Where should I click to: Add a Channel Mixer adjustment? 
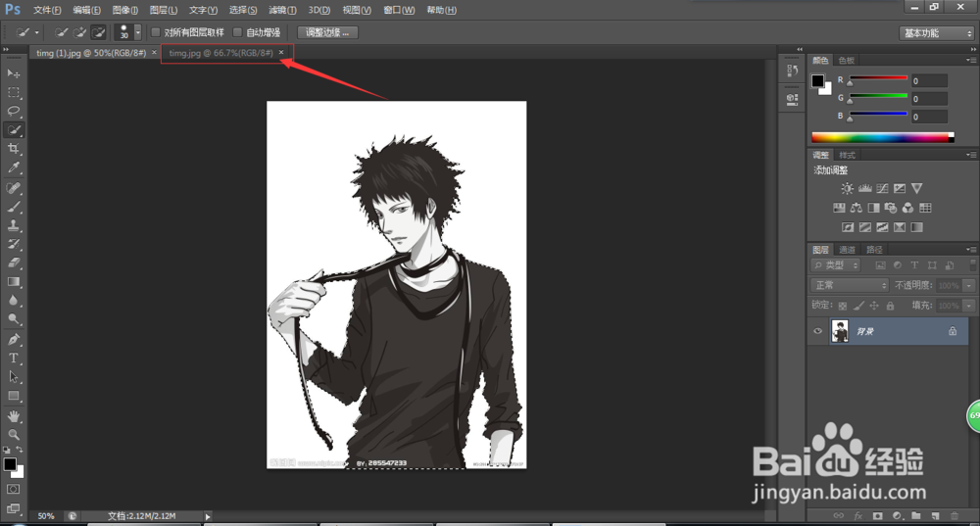click(x=907, y=208)
